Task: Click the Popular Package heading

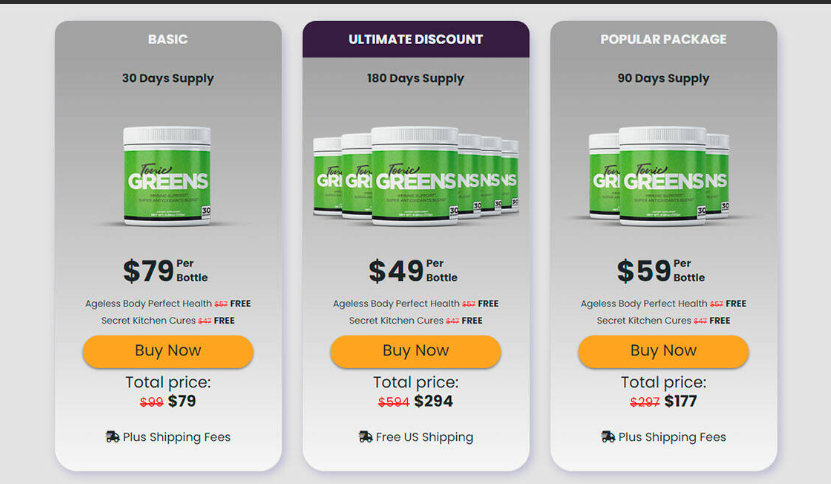Action: click(663, 40)
